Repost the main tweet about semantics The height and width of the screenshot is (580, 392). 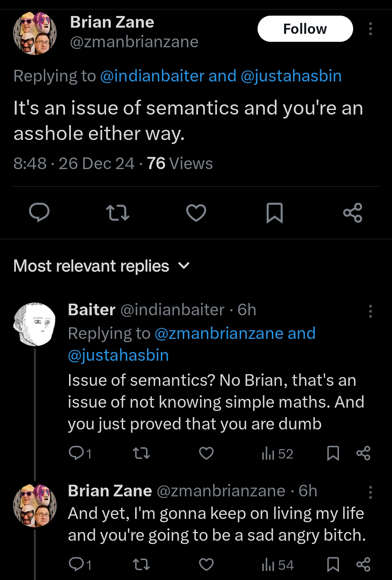(x=117, y=213)
